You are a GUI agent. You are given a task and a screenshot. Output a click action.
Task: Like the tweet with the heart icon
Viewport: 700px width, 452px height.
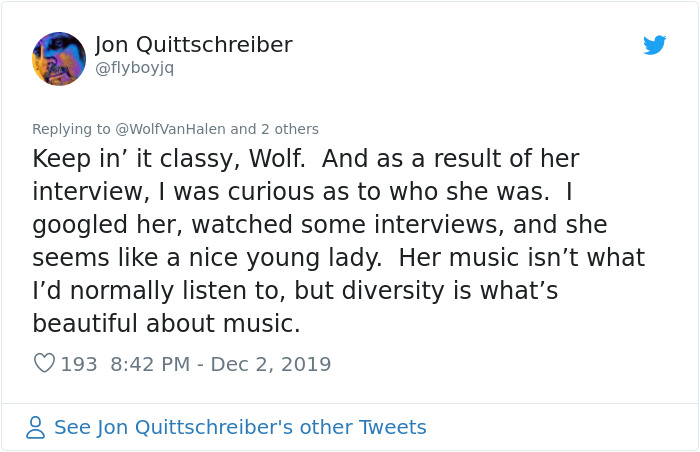click(x=44, y=364)
